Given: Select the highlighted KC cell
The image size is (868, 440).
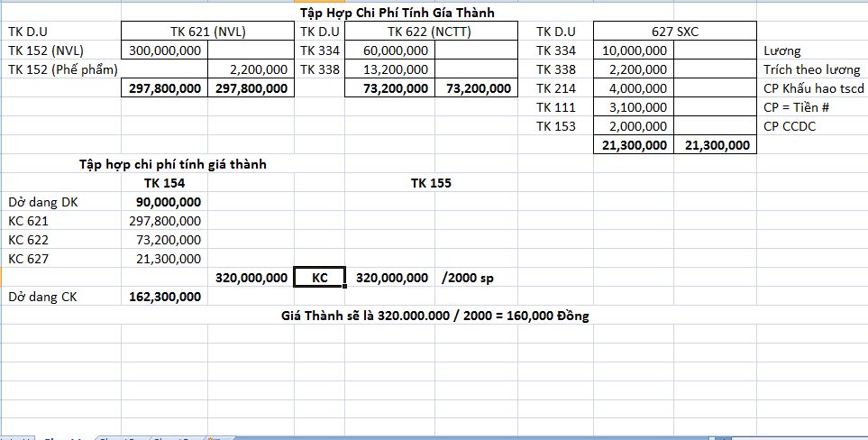Looking at the screenshot, I should [319, 278].
